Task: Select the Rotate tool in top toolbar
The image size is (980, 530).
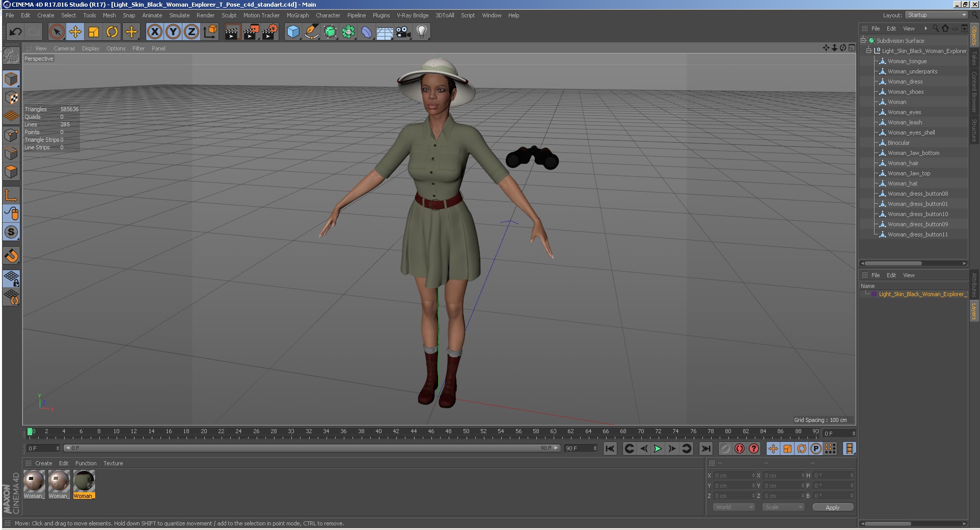Action: [112, 32]
